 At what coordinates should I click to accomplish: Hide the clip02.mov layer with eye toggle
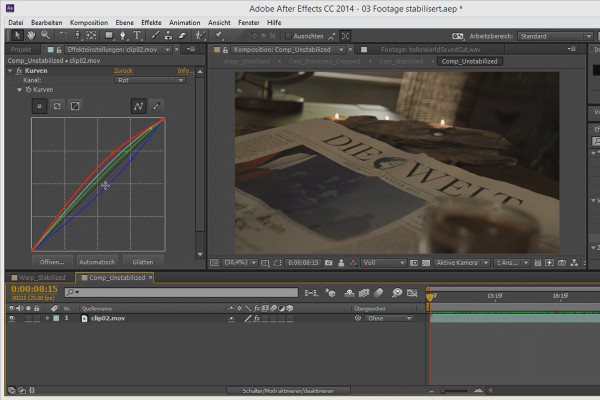[12, 318]
